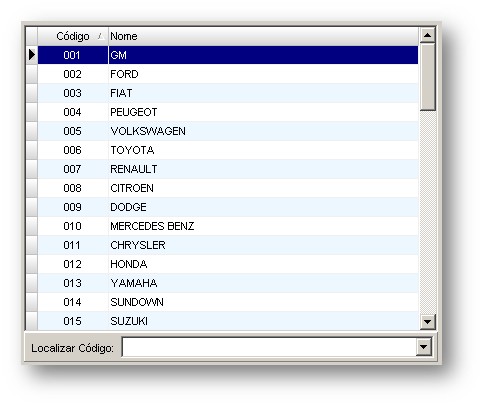Click the scroll up arrow button

point(428,35)
